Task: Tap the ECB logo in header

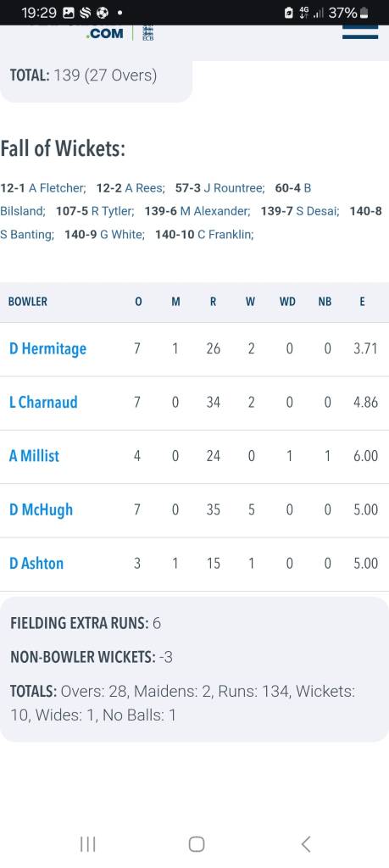Action: point(147,33)
